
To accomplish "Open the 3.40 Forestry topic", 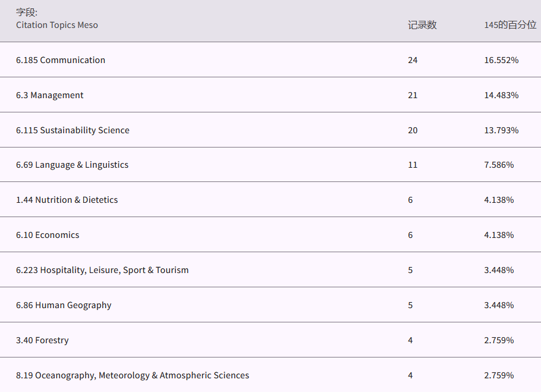I will click(42, 340).
